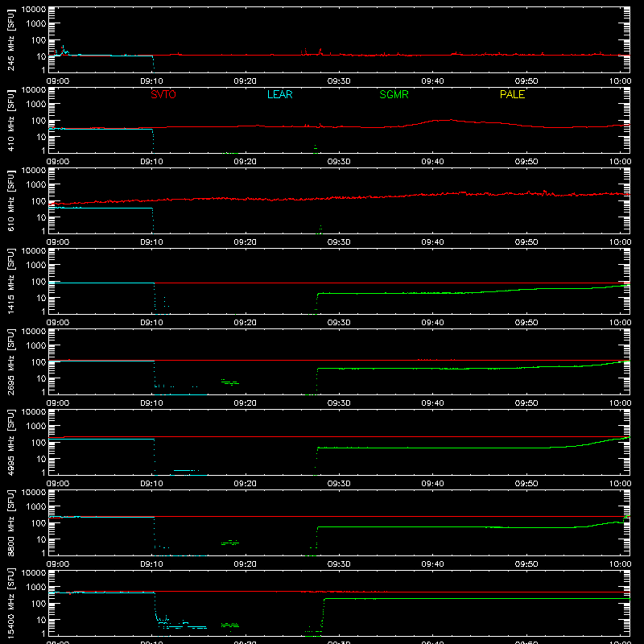This screenshot has width=644, height=644.
Task: Click 10:00 time label under 4995 MHz panel
Action: point(620,484)
